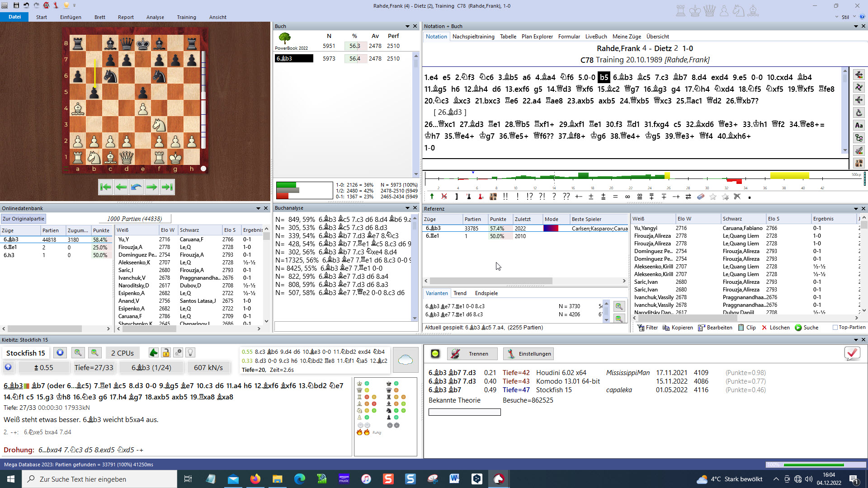
Task: Open Word from the taskbar
Action: point(454,479)
